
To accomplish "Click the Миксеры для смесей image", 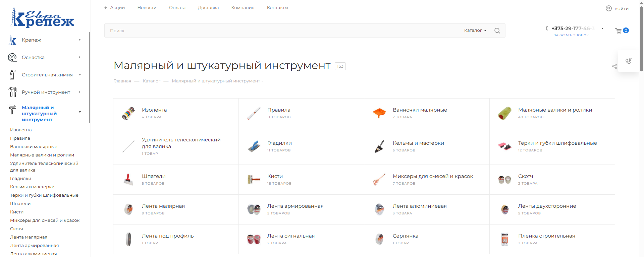I will click(x=379, y=180).
